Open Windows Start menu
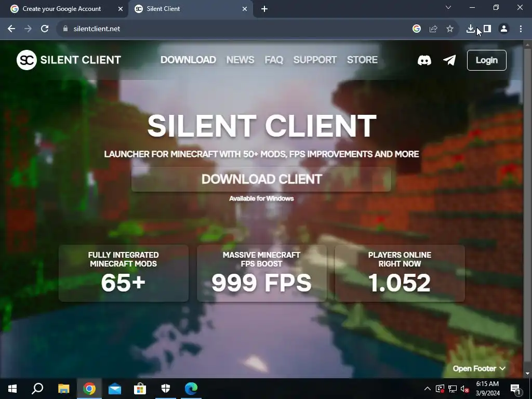The image size is (532, 399). click(12, 389)
